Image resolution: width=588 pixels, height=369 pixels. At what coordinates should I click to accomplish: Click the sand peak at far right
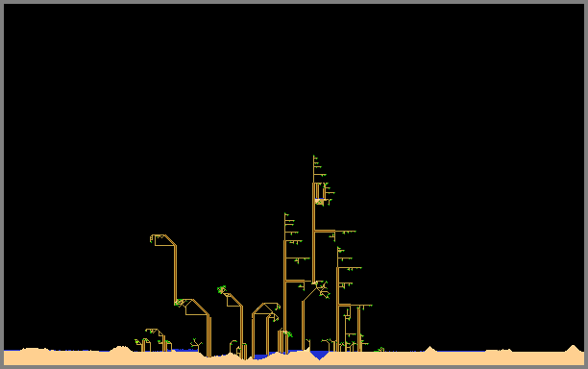573,349
